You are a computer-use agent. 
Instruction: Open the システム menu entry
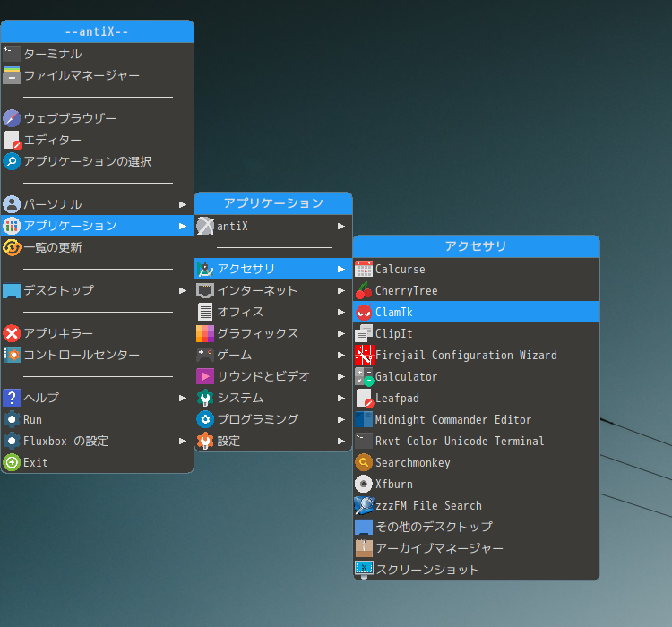click(x=273, y=398)
